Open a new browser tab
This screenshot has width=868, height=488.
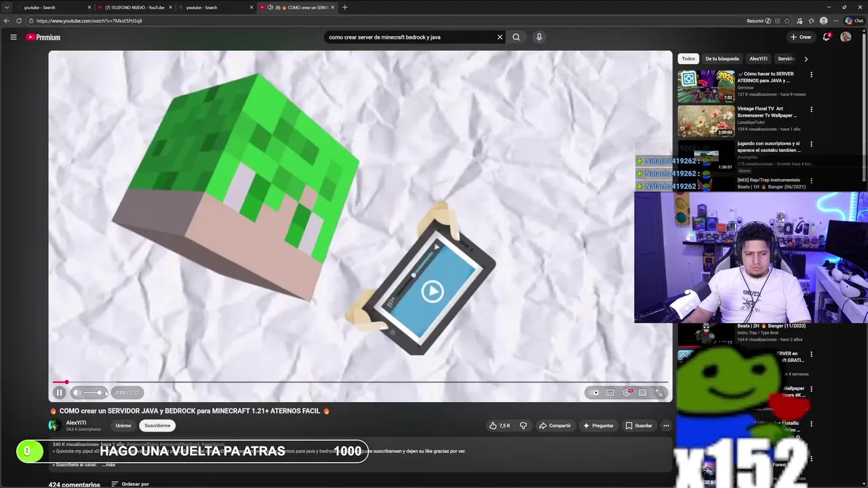pos(344,7)
